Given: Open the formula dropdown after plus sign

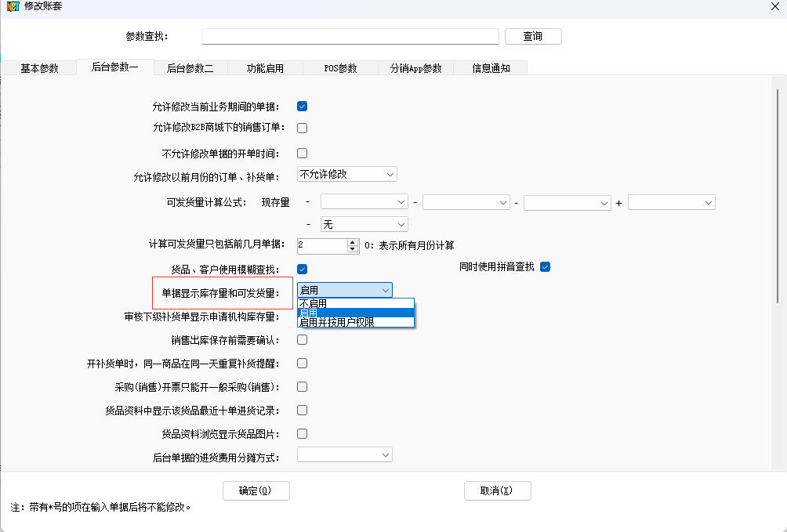Looking at the screenshot, I should [672, 202].
